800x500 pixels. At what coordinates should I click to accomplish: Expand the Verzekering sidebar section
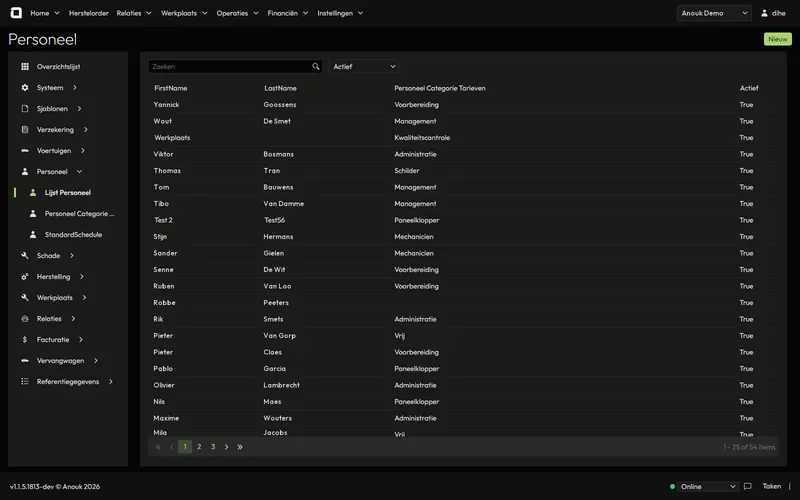(x=86, y=129)
